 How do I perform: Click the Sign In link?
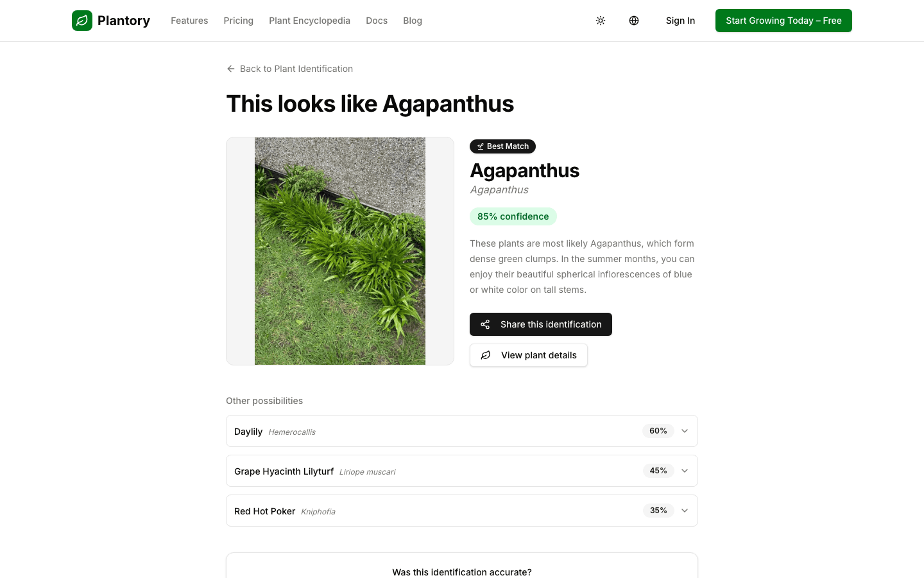coord(680,21)
